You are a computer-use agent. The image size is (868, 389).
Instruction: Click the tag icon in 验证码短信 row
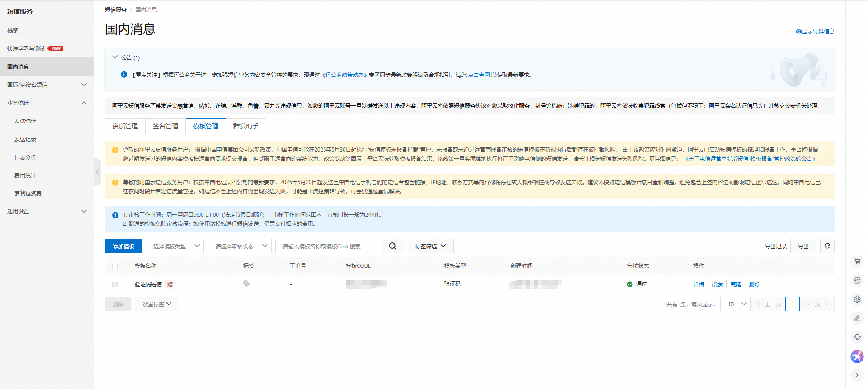pyautogui.click(x=246, y=284)
